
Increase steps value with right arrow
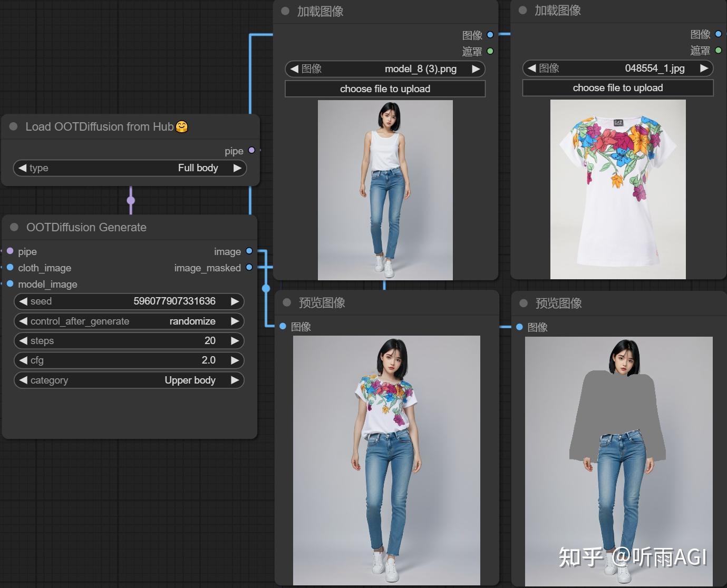point(235,341)
